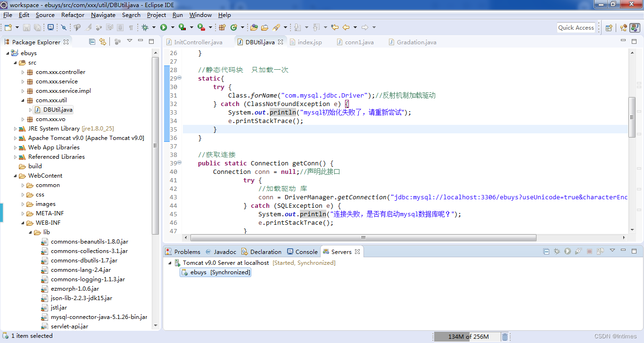
Task: Run garbage collector trash icon
Action: pyautogui.click(x=505, y=336)
